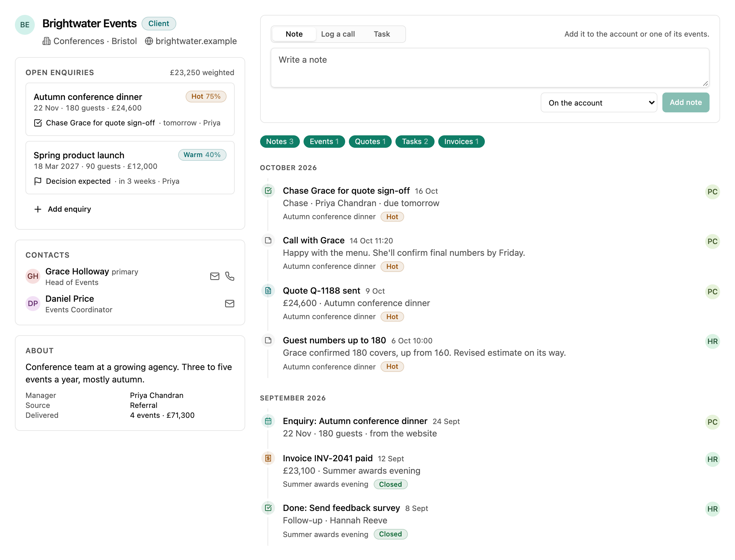735x560 pixels.
Task: Click the PC avatar on Call with Grace entry
Action: (x=712, y=242)
